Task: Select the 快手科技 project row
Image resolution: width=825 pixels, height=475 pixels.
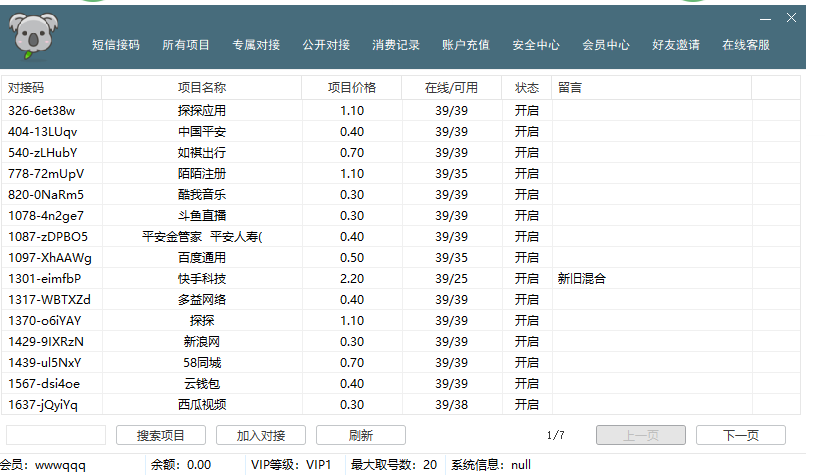Action: (x=202, y=278)
